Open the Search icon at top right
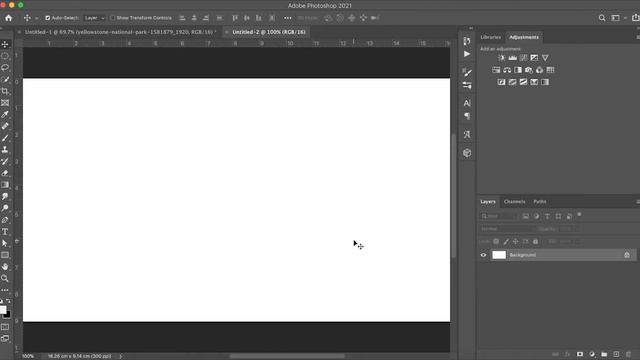 (602, 18)
